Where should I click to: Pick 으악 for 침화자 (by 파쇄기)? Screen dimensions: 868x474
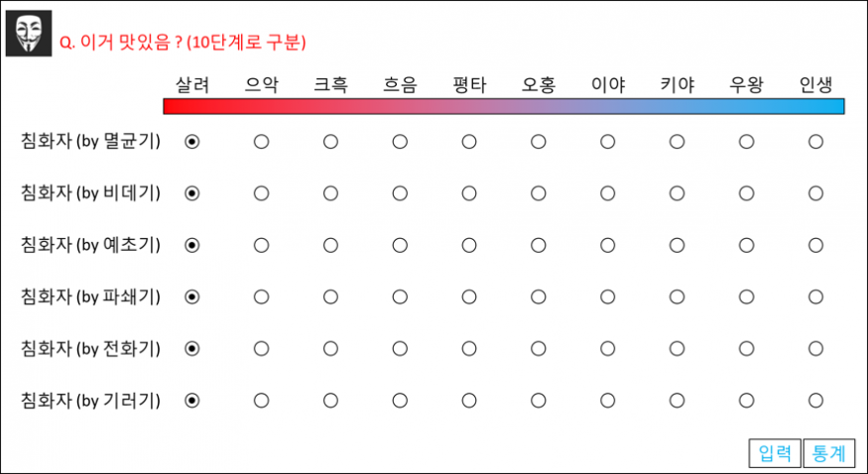pos(261,296)
